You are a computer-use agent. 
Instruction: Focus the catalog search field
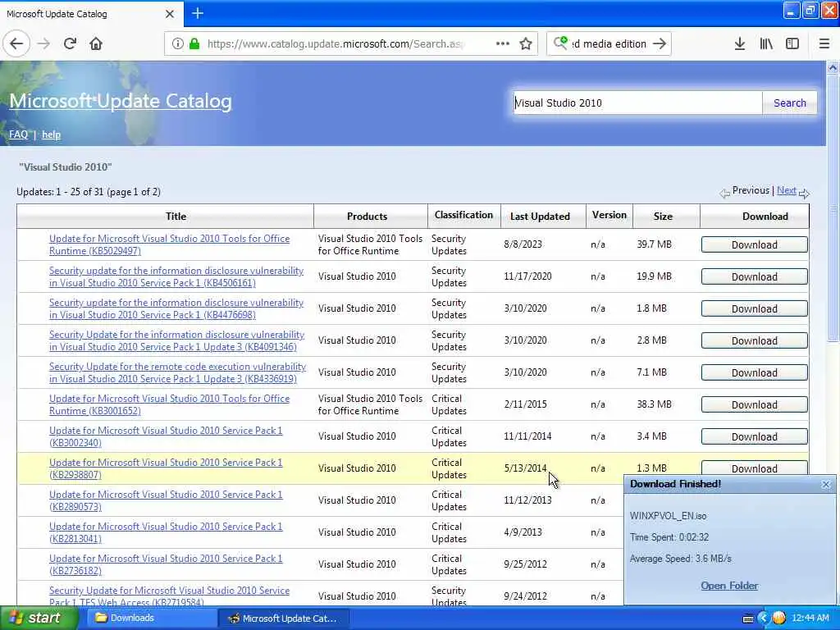pos(637,103)
